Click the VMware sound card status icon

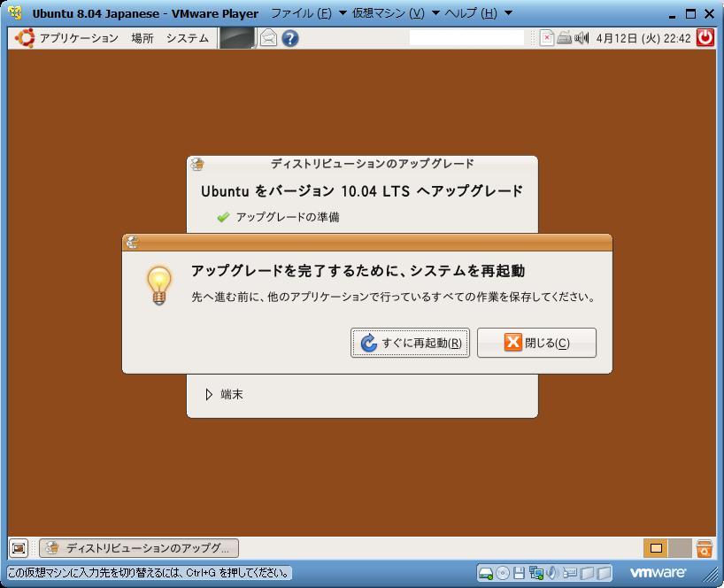point(552,573)
